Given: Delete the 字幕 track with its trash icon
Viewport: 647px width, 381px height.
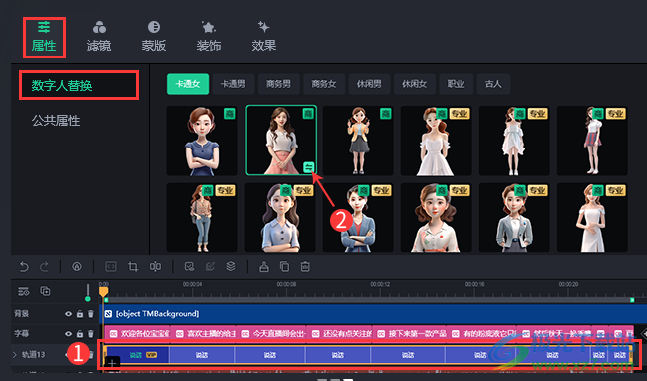Looking at the screenshot, I should click(91, 334).
